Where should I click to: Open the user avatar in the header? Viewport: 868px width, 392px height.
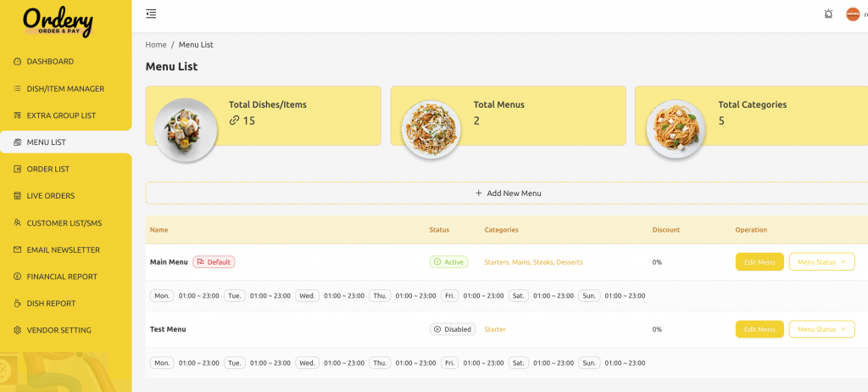pyautogui.click(x=853, y=14)
